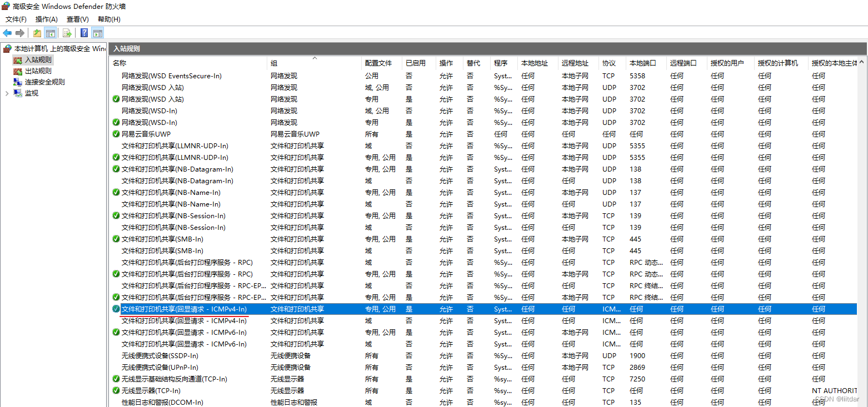Click the back navigation arrow in toolbar

click(7, 33)
